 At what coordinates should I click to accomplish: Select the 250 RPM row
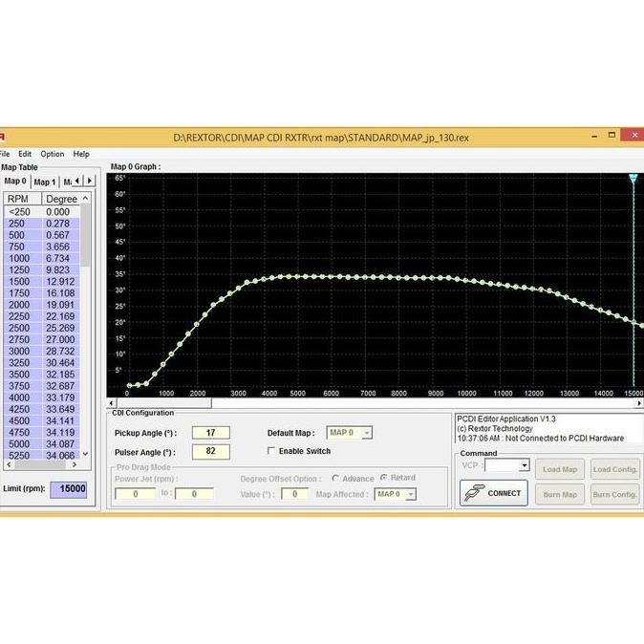coord(42,224)
